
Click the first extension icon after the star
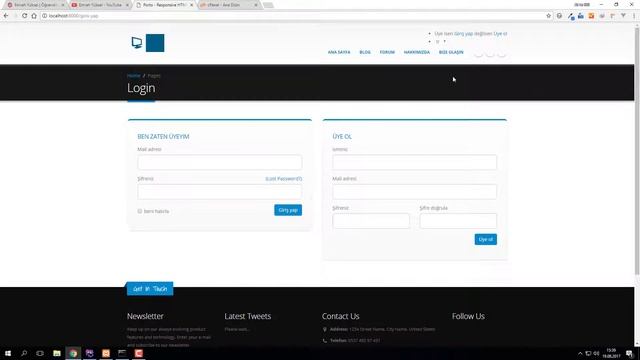559,16
